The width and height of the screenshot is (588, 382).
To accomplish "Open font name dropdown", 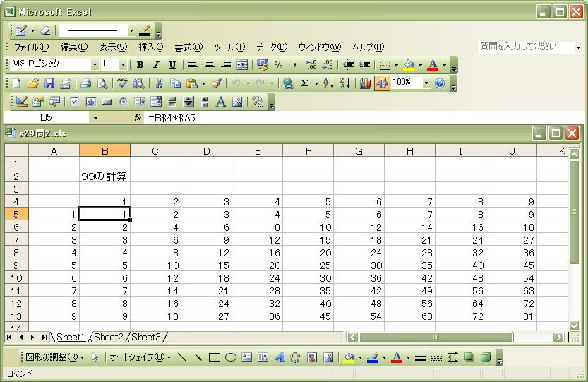I will tap(95, 65).
